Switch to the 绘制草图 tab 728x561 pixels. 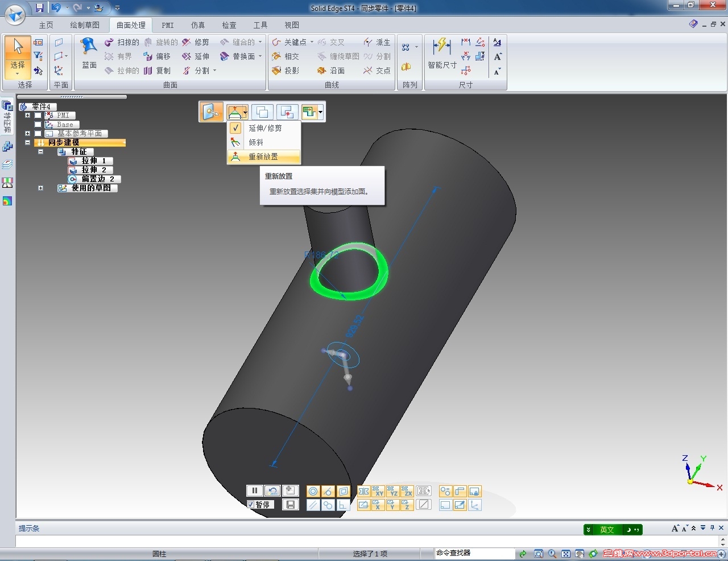[85, 25]
